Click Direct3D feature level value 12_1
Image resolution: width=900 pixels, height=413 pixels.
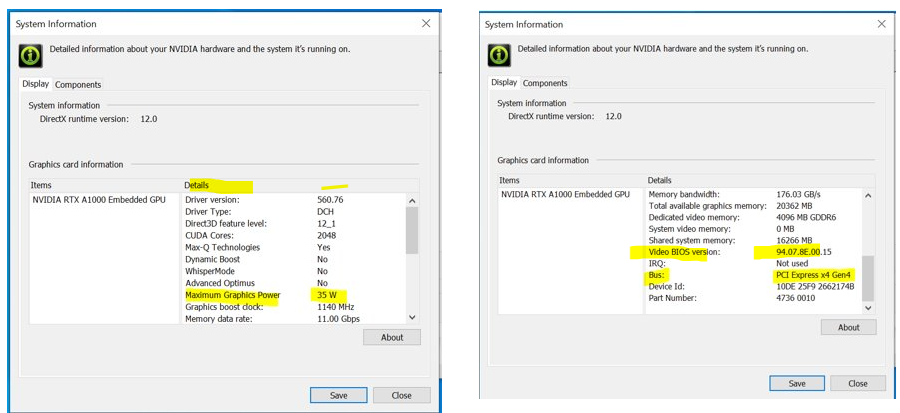pos(327,224)
